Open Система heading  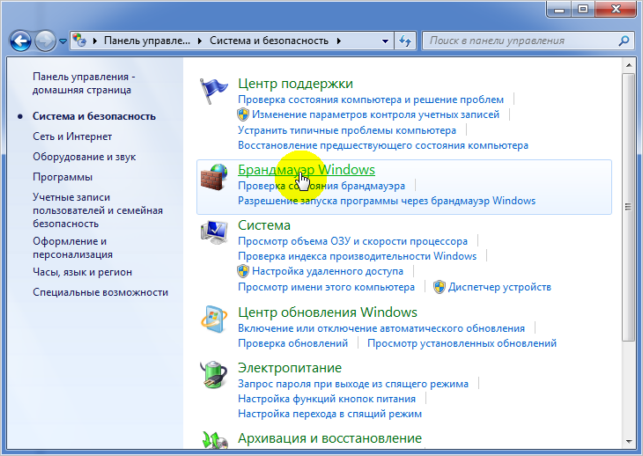(x=264, y=225)
